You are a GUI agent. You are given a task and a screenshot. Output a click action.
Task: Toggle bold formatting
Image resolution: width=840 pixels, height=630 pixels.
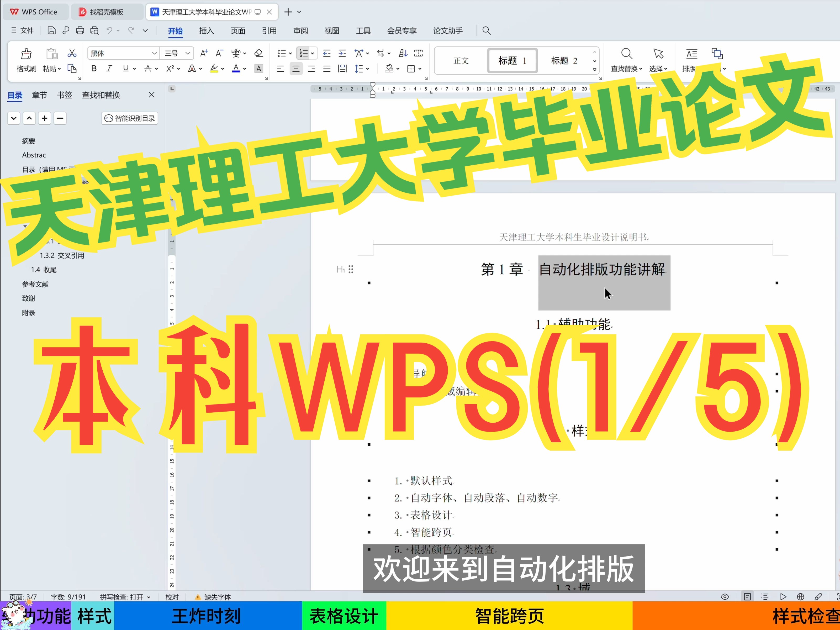pos(94,69)
